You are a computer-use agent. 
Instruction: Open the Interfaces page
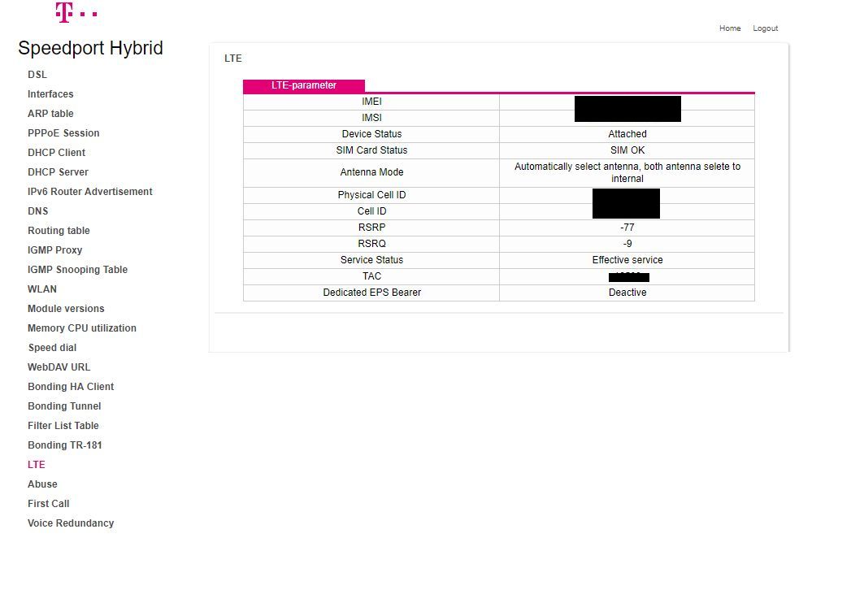(50, 94)
